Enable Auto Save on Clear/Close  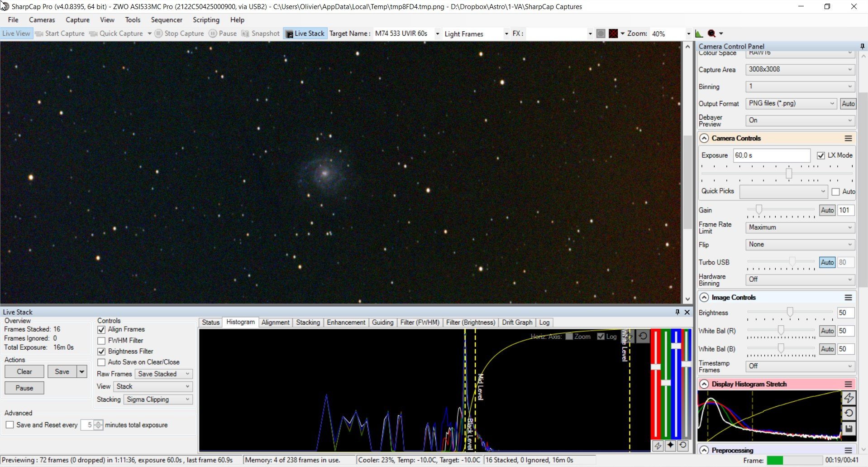(101, 362)
